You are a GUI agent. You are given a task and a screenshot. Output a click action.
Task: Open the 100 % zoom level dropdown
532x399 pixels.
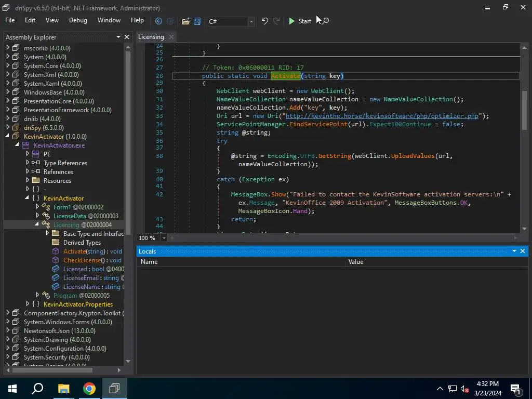tap(164, 238)
